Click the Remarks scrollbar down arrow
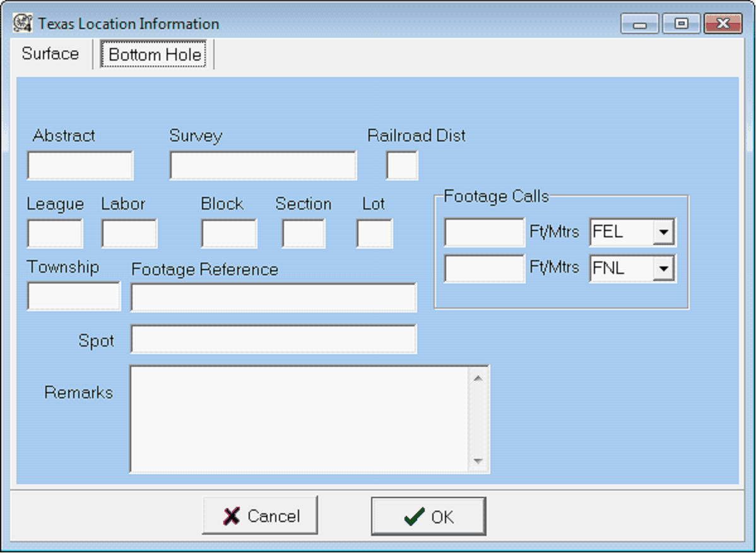Screen dimensions: 756x553 click(478, 461)
